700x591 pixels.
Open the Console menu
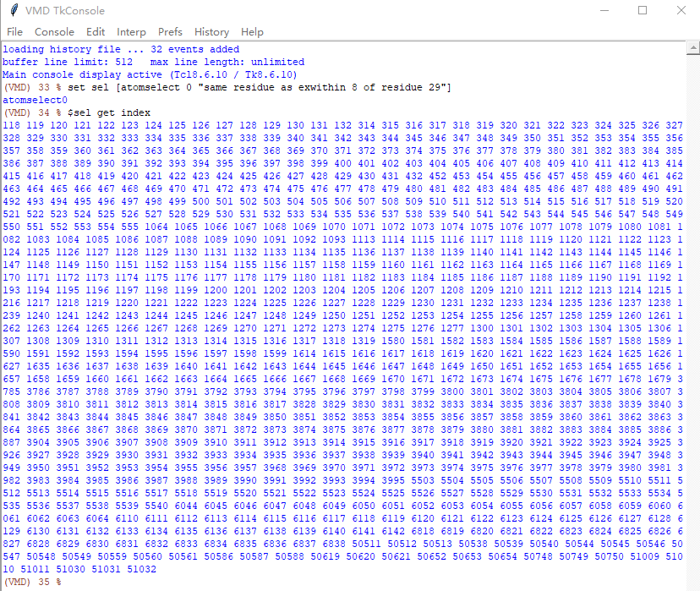[x=54, y=32]
